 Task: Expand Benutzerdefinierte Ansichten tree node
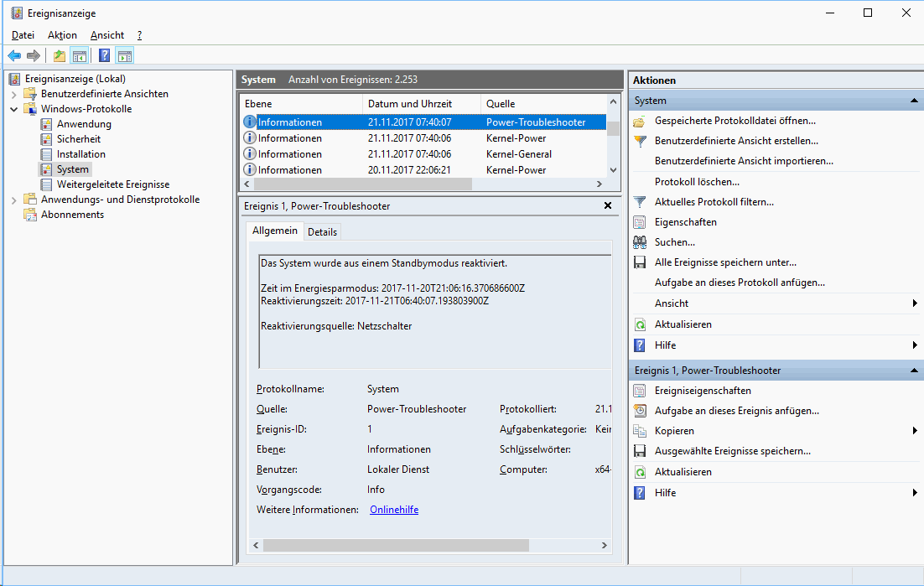point(14,94)
